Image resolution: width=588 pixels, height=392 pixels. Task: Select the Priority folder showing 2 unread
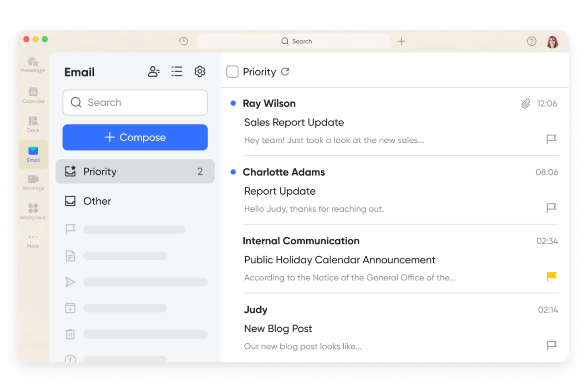135,171
